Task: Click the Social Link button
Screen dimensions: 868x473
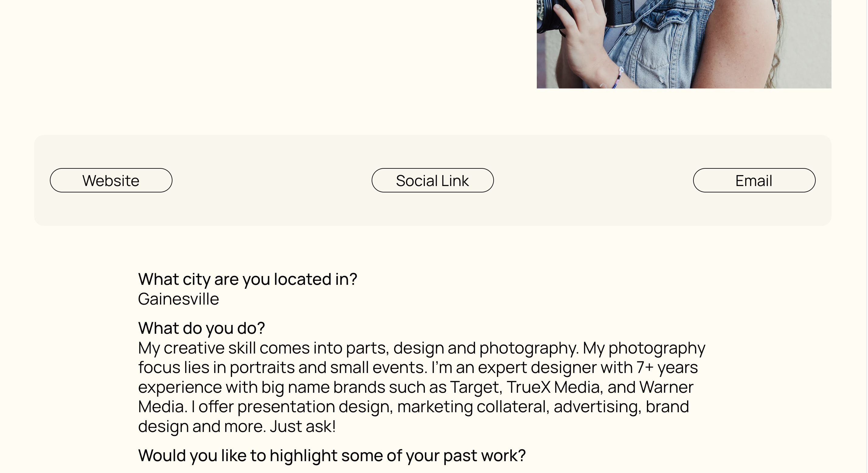Action: tap(433, 181)
